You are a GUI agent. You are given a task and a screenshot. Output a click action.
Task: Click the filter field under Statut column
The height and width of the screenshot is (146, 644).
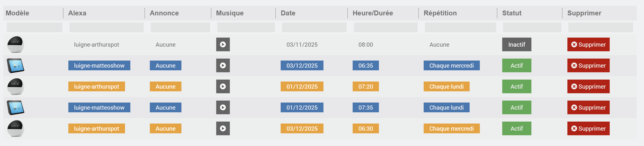pyautogui.click(x=532, y=27)
